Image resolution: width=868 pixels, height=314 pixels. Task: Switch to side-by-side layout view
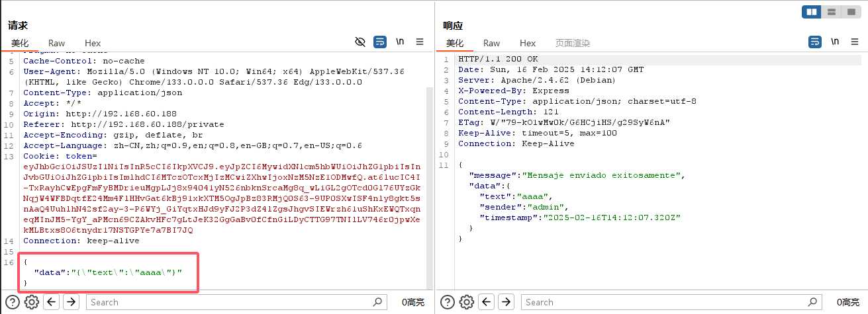click(x=811, y=11)
